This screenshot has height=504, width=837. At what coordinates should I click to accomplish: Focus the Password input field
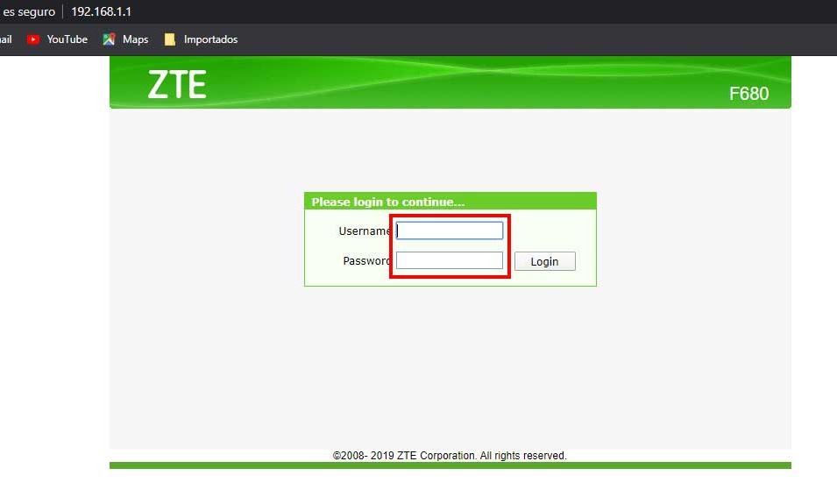(x=450, y=260)
